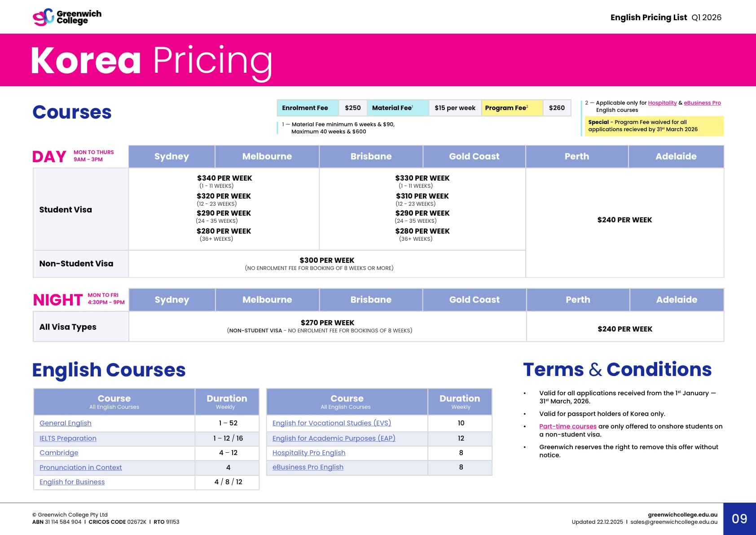Open English for Vocational Studies (EVS) link
Viewport: 756px width, 535px height.
click(x=331, y=423)
